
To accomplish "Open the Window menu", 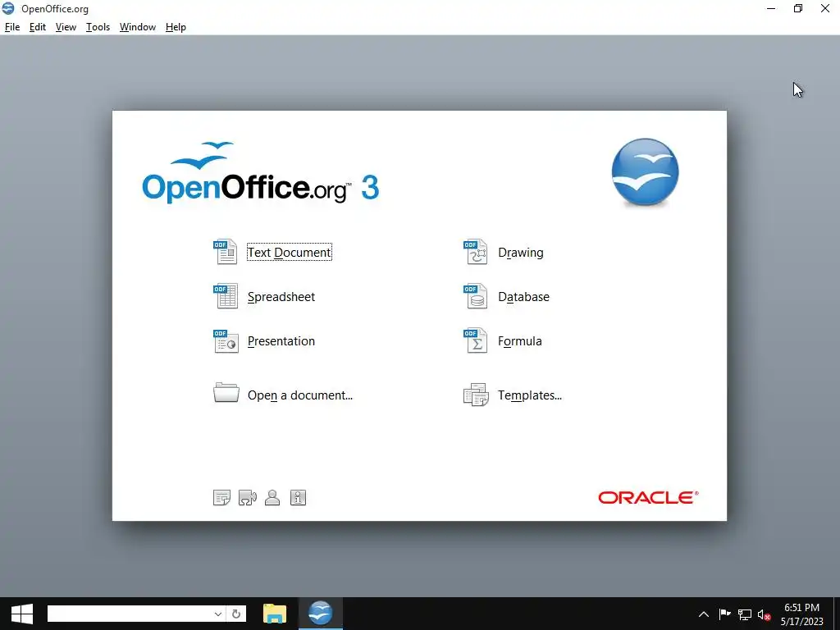I will (x=138, y=27).
